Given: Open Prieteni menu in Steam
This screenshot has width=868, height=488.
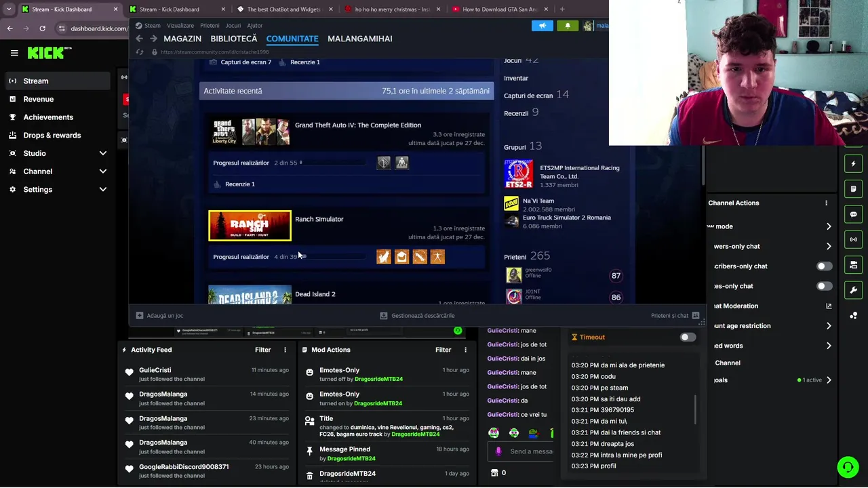Looking at the screenshot, I should click(x=210, y=26).
